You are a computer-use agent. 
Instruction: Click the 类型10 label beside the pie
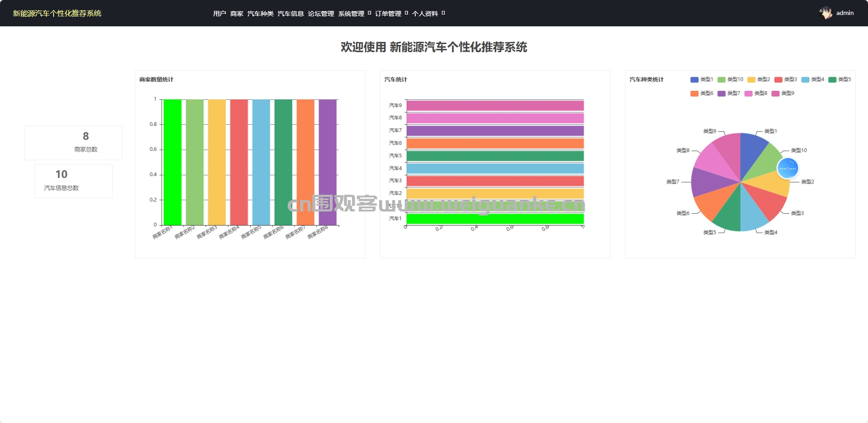(x=799, y=150)
